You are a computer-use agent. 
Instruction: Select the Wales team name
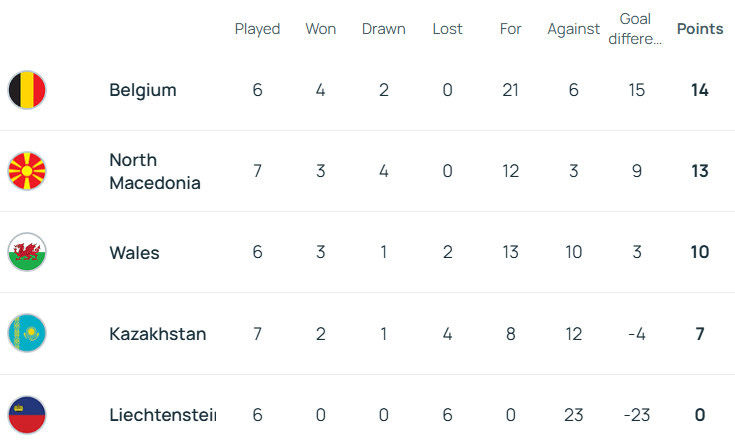[x=134, y=252]
